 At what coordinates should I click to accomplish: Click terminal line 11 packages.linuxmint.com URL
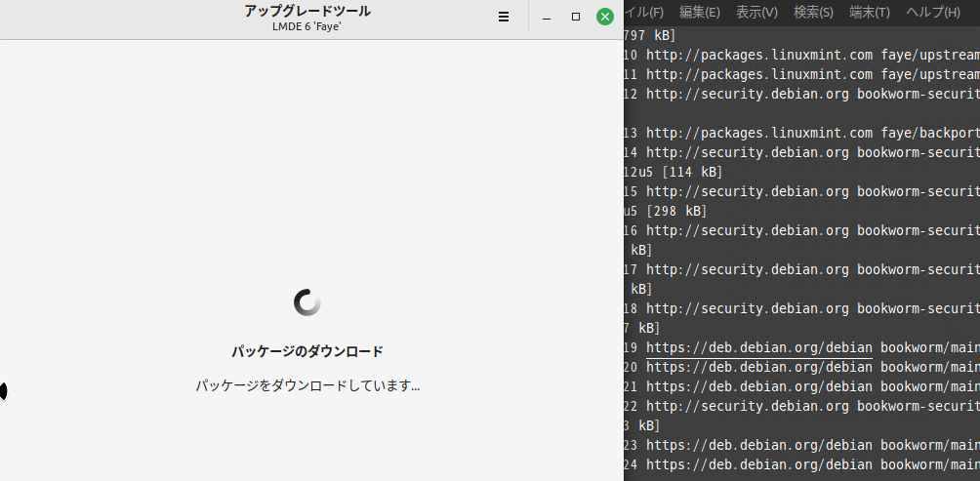[x=758, y=74]
